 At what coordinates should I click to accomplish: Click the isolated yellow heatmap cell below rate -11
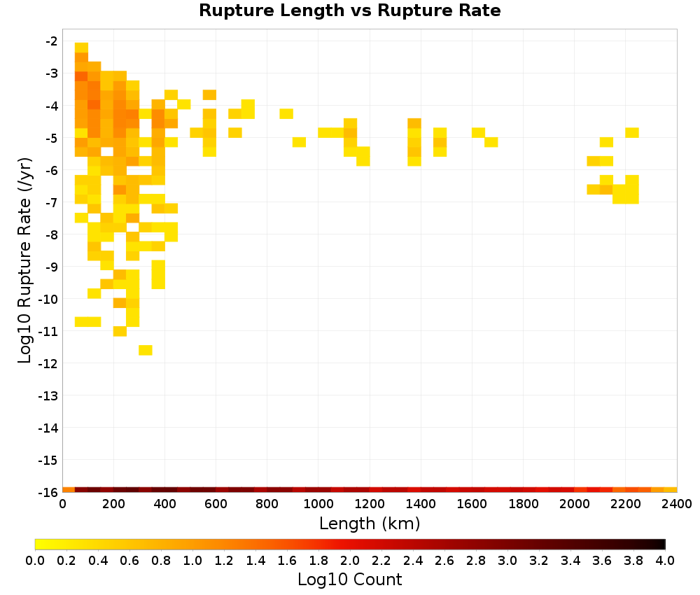[146, 351]
